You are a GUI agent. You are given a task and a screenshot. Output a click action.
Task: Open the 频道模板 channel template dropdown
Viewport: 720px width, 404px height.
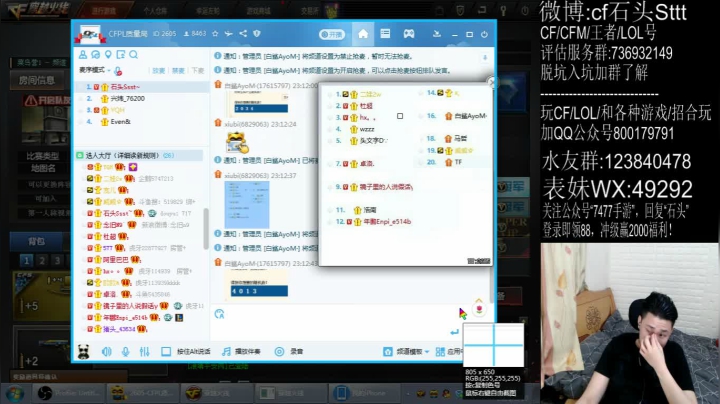coord(406,352)
